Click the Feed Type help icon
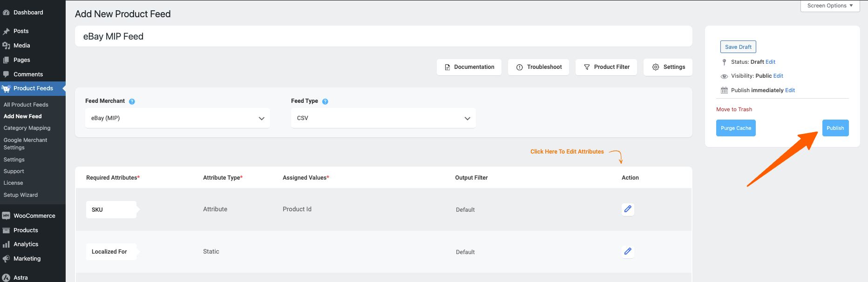 325,101
